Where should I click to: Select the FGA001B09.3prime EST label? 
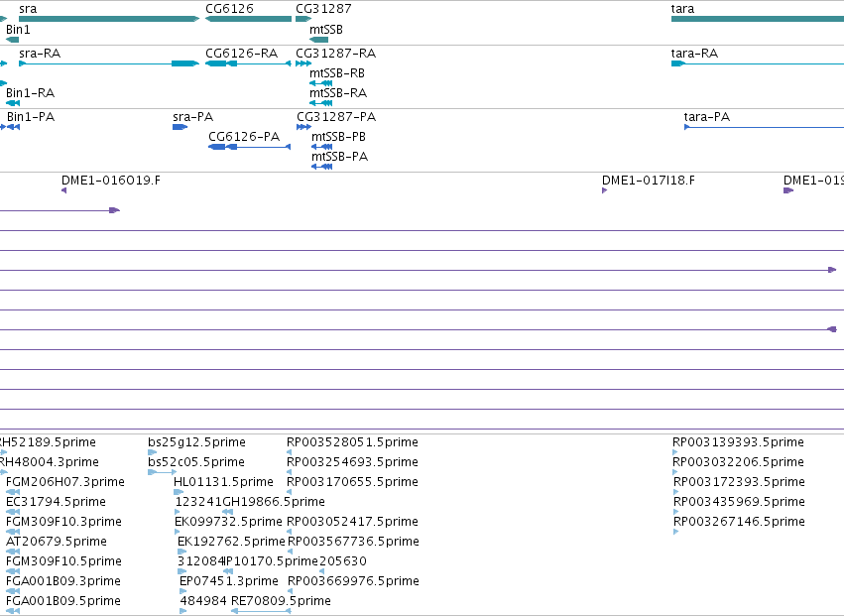(62, 581)
